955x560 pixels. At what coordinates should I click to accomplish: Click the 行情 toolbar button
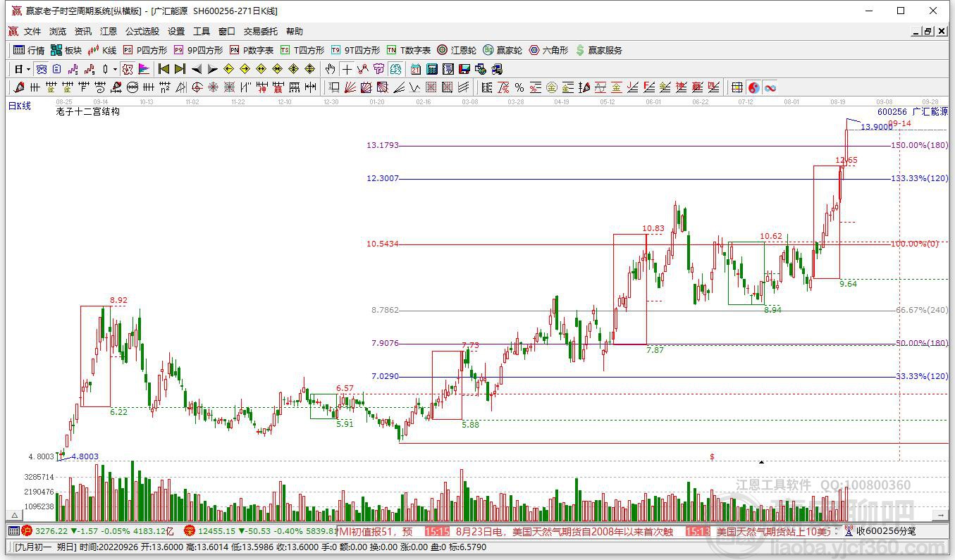[29, 50]
